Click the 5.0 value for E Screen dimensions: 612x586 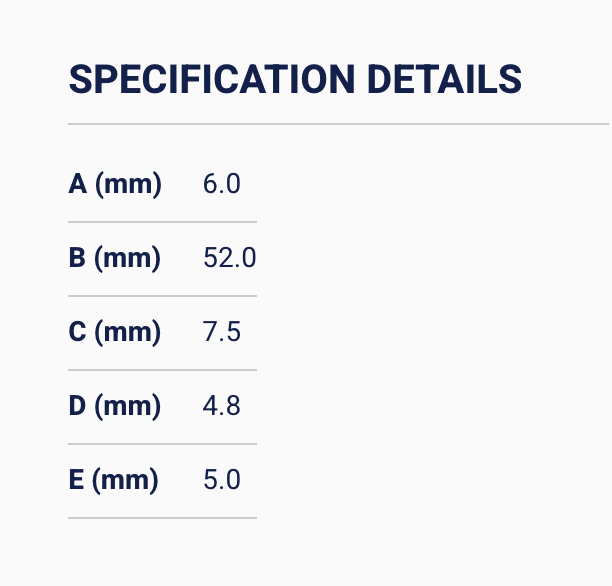(221, 480)
